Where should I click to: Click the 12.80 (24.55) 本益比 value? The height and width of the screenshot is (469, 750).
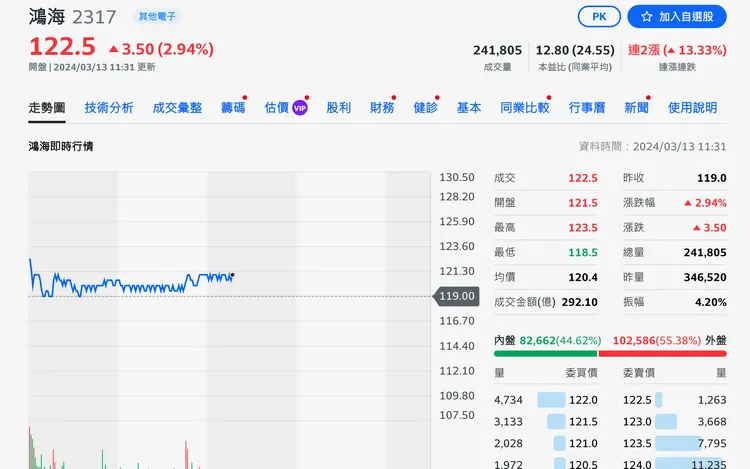(x=575, y=50)
